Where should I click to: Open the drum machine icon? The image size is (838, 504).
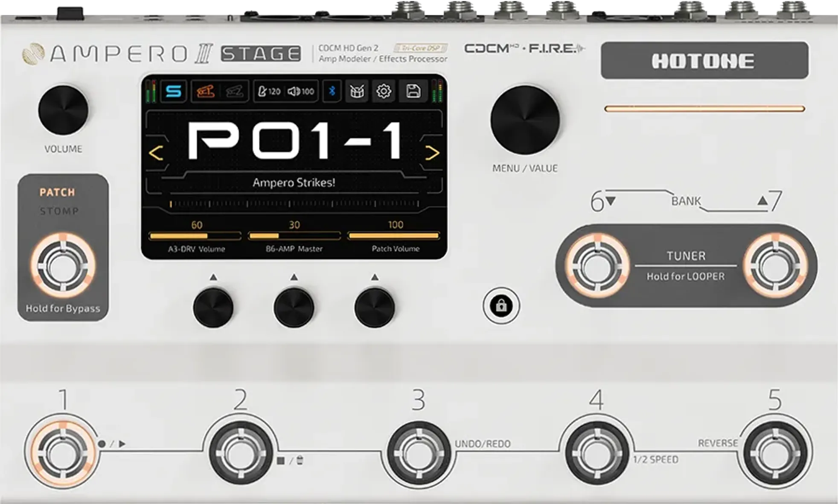(x=357, y=91)
